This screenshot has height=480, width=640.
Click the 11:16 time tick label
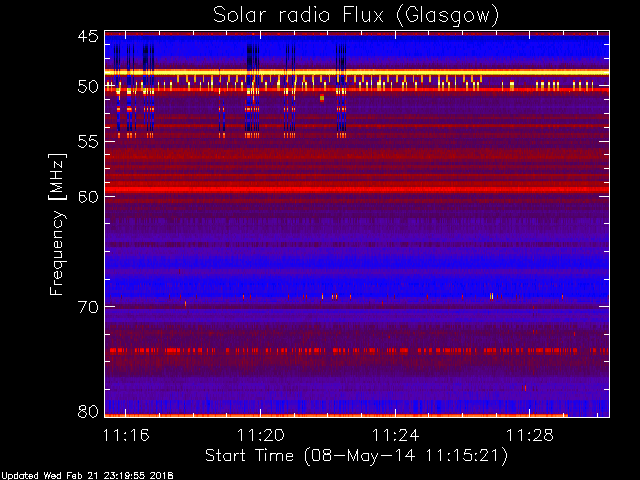[x=126, y=435]
